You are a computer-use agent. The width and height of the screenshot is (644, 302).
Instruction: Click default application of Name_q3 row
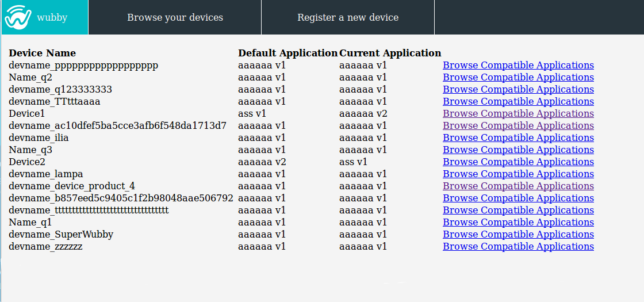click(x=262, y=150)
